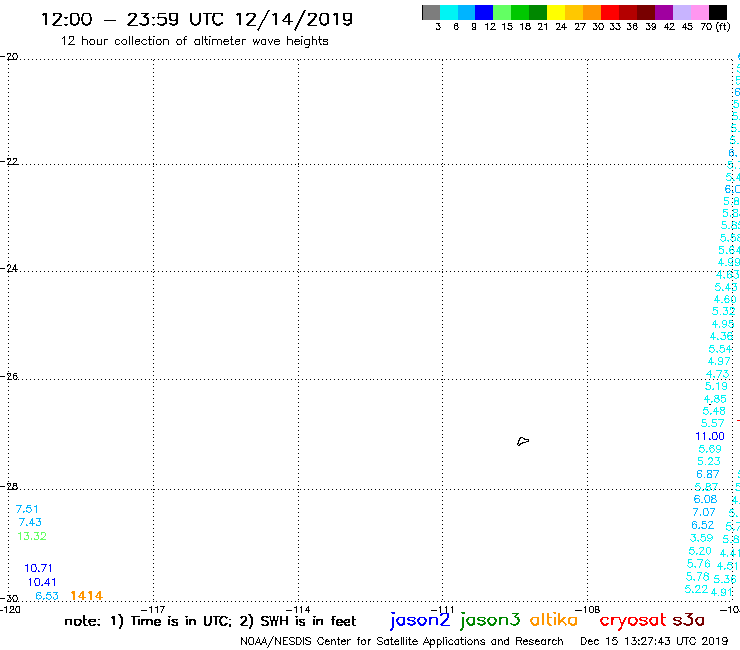The image size is (740, 650).
Task: Click the -117 longitude axis label
Action: pyautogui.click(x=153, y=609)
